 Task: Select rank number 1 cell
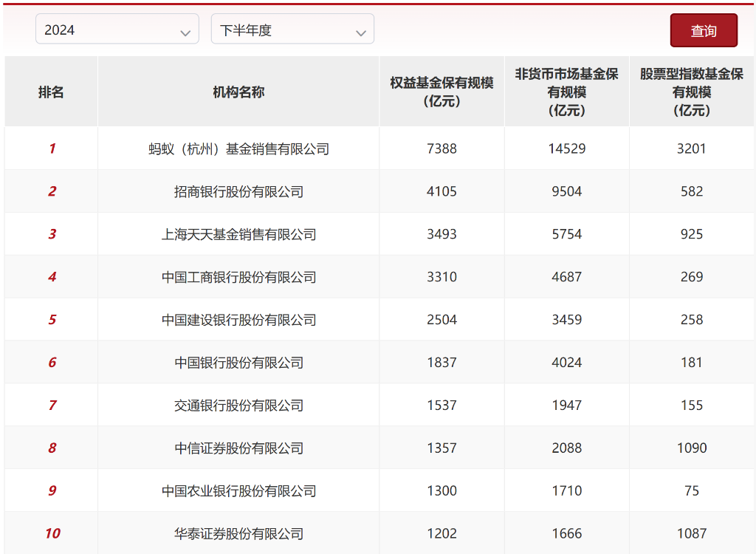[x=50, y=148]
